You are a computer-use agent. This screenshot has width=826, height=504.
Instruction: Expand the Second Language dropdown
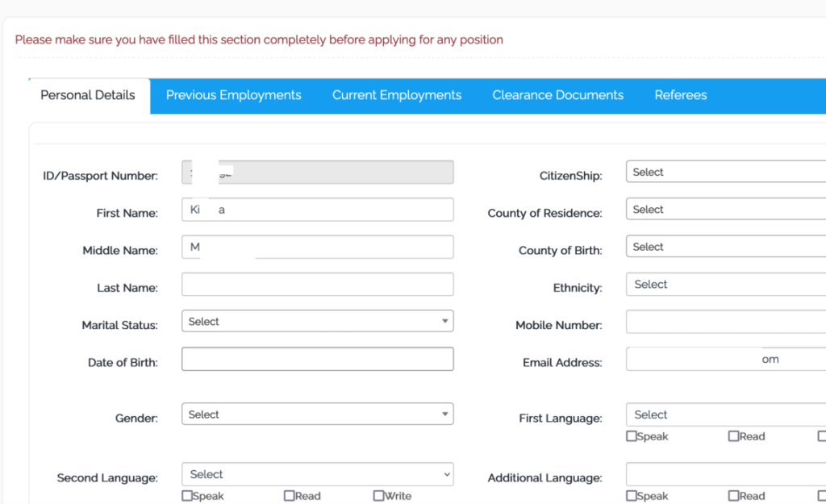[x=317, y=474]
